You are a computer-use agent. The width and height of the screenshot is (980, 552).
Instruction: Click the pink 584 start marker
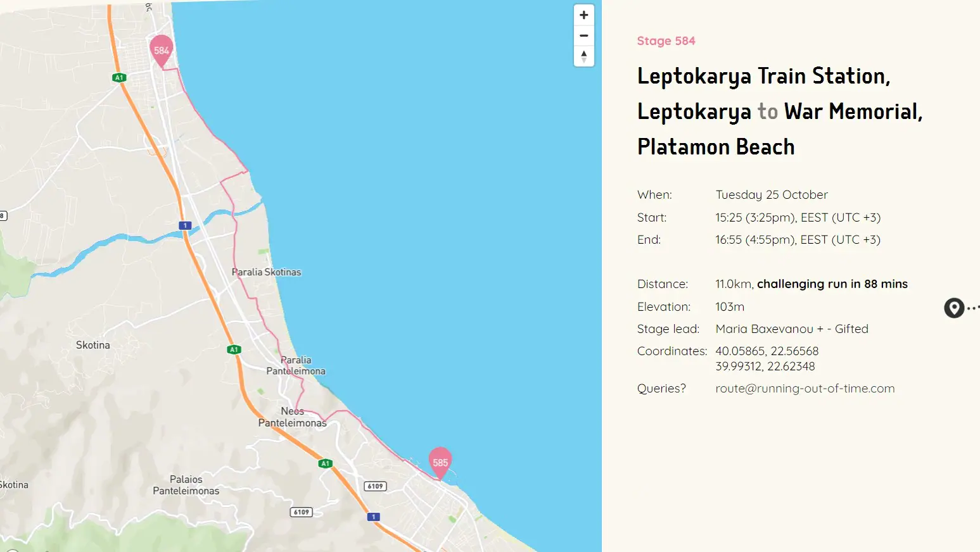[x=162, y=51]
